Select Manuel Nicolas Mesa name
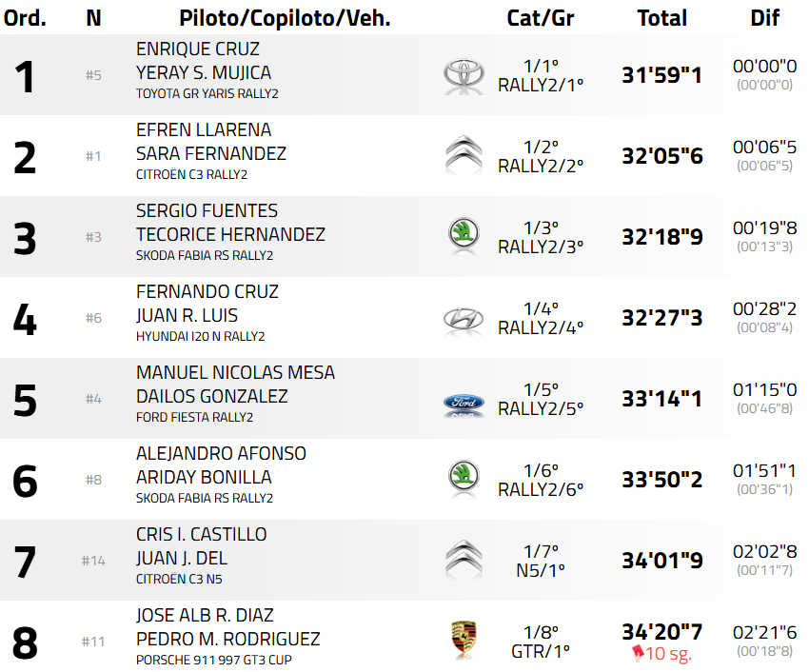This screenshot has height=672, width=809. pyautogui.click(x=235, y=372)
